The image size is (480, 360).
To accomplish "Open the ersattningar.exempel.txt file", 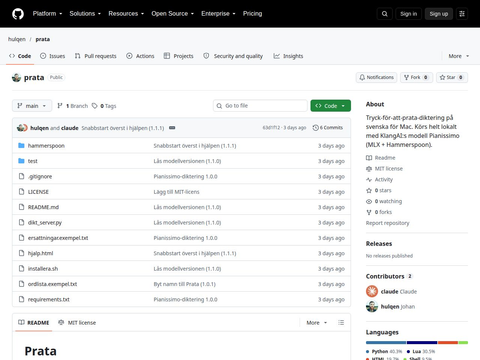I will point(58,238).
